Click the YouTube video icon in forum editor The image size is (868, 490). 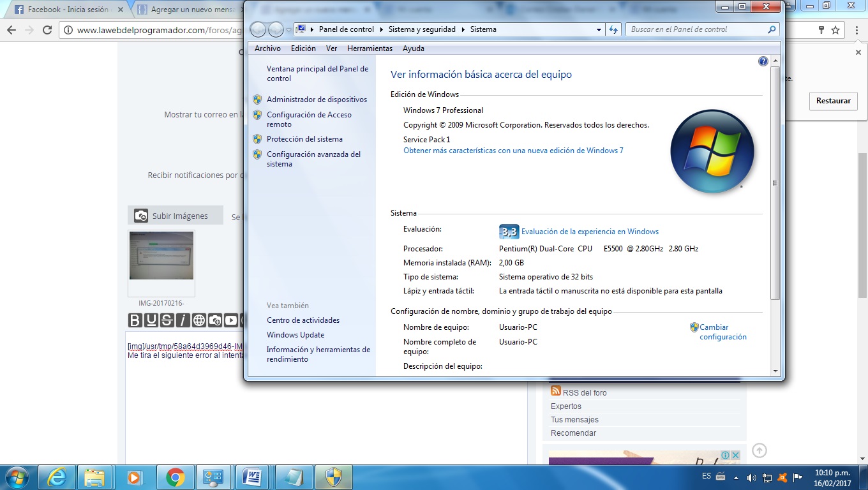point(231,320)
